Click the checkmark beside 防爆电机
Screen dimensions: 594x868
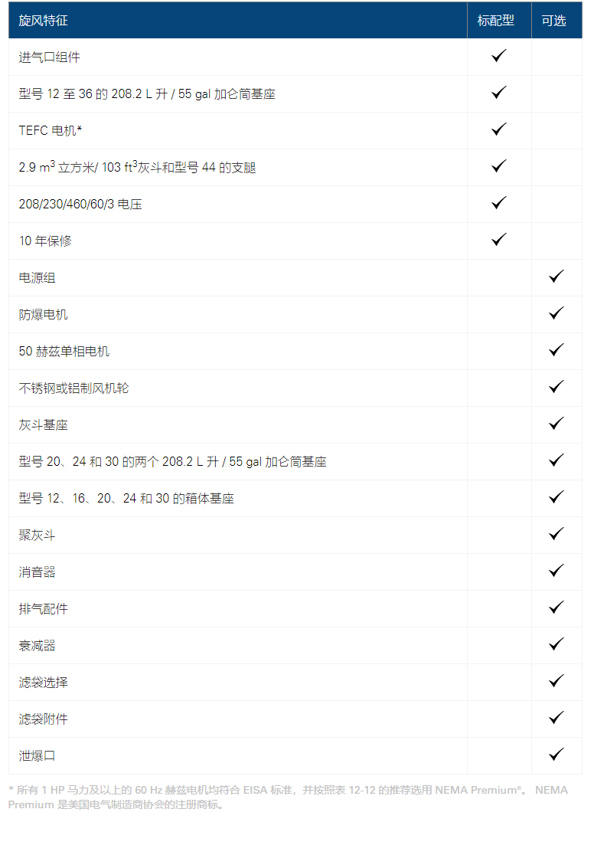pos(556,313)
